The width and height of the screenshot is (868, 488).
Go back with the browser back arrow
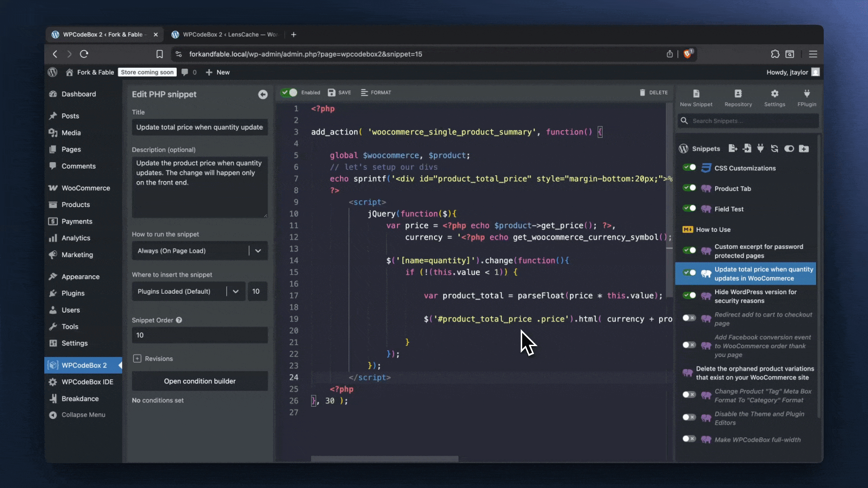55,54
